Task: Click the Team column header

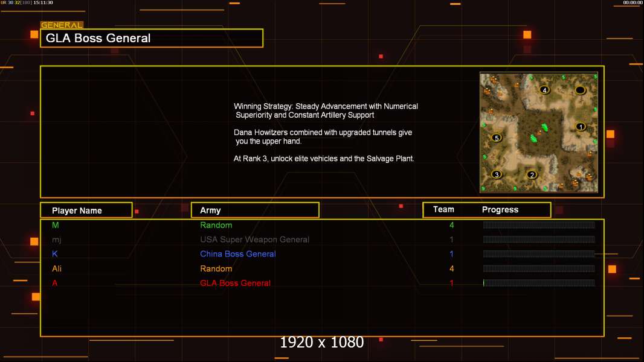Action: point(443,209)
